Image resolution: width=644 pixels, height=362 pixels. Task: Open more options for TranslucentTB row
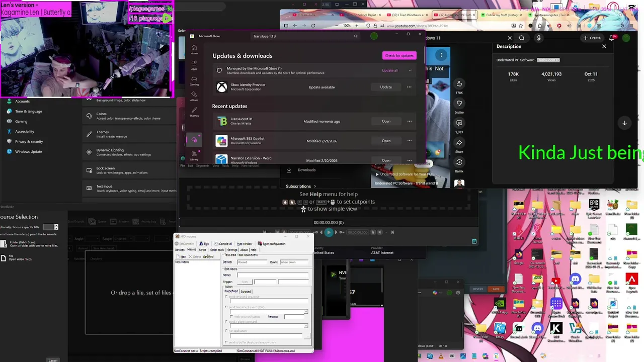click(x=409, y=121)
